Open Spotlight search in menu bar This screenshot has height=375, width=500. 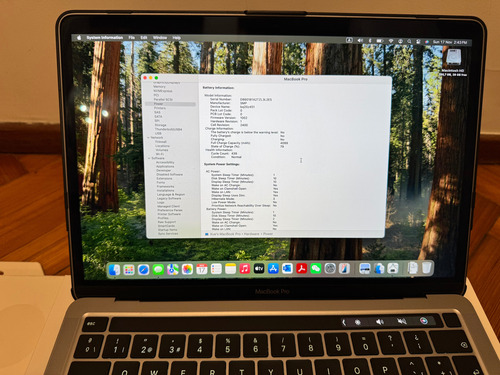(409, 41)
